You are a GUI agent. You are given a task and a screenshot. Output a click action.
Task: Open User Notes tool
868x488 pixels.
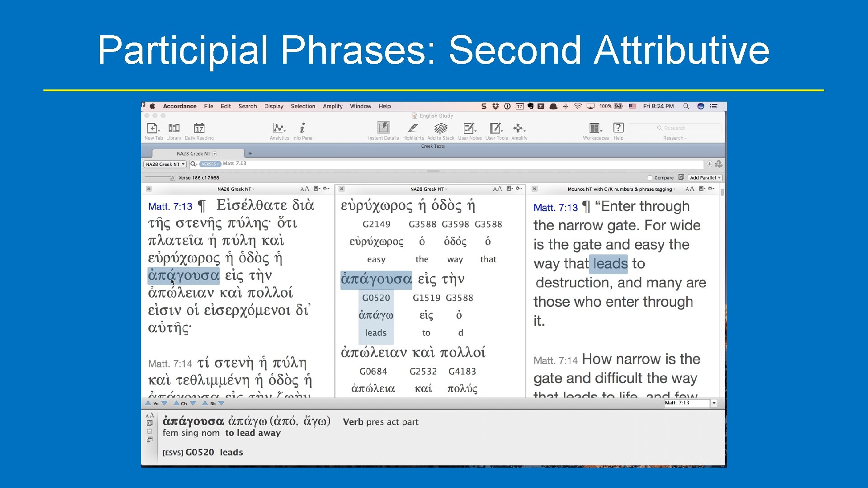[x=470, y=128]
